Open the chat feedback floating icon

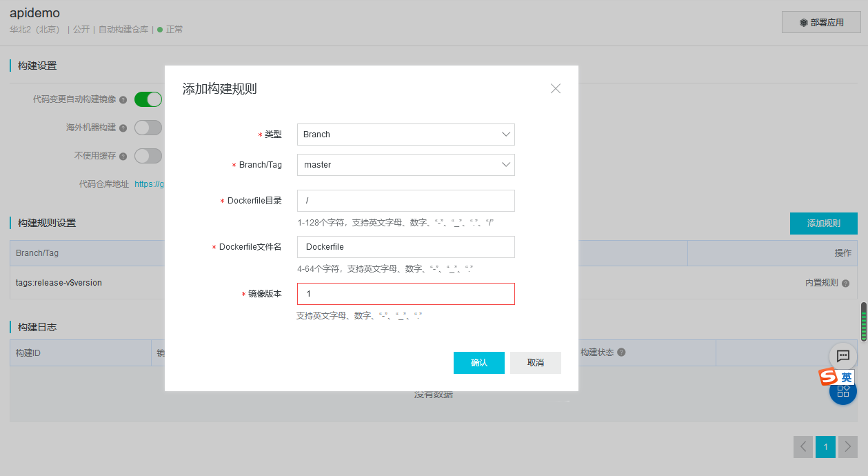(x=842, y=356)
